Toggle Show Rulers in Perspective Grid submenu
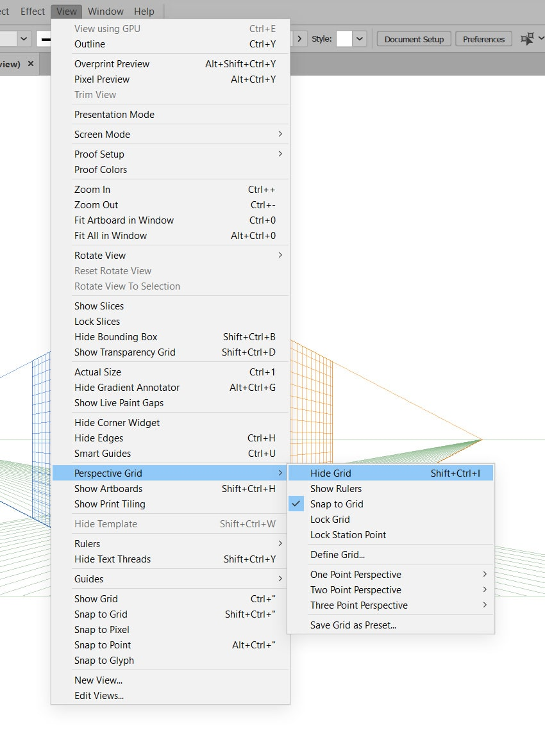This screenshot has height=756, width=545. click(x=390, y=488)
